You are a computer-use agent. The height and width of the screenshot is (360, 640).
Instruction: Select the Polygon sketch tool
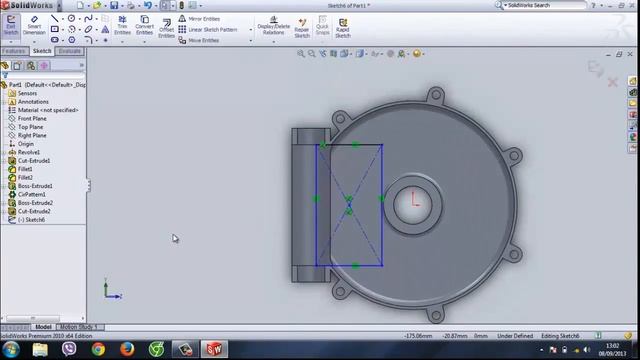coord(71,40)
